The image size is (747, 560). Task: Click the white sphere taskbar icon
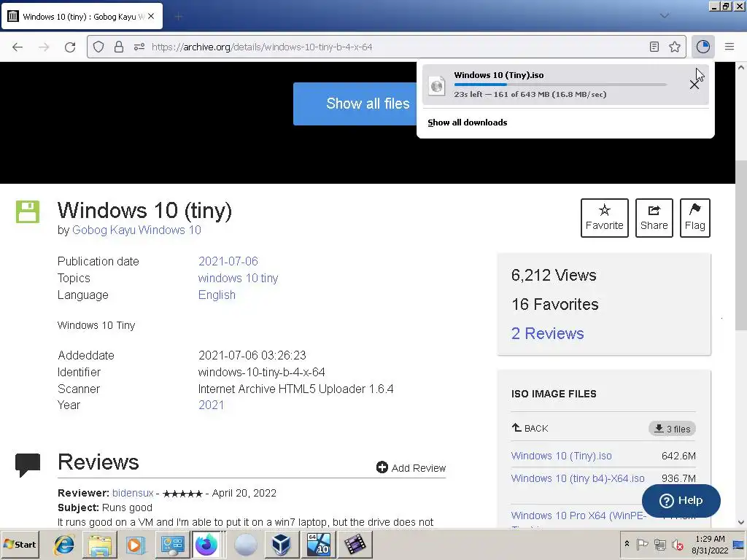point(245,545)
